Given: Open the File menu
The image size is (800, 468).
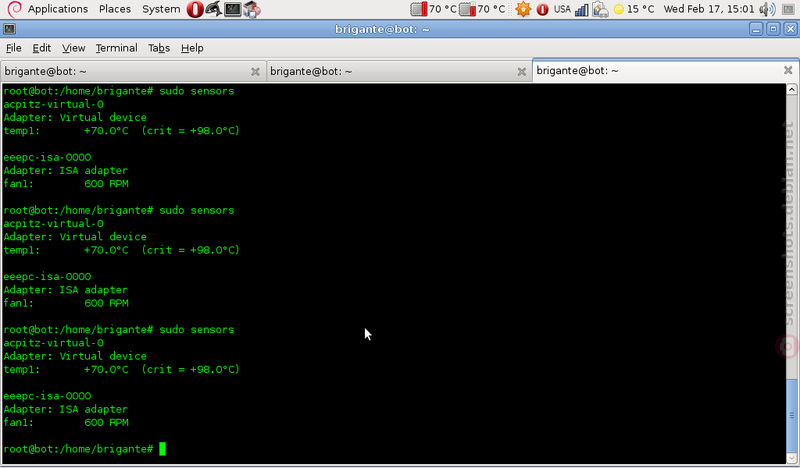Looking at the screenshot, I should pyautogui.click(x=14, y=48).
